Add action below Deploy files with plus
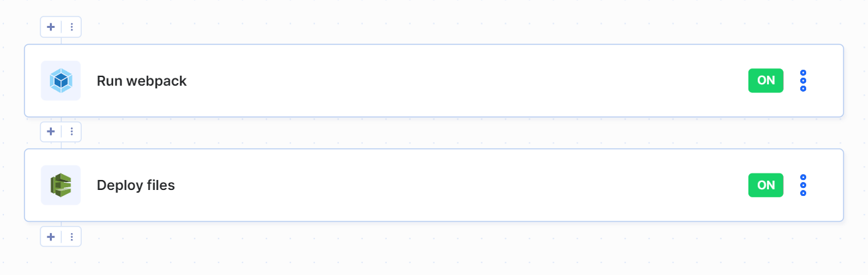The width and height of the screenshot is (868, 275). tap(51, 236)
